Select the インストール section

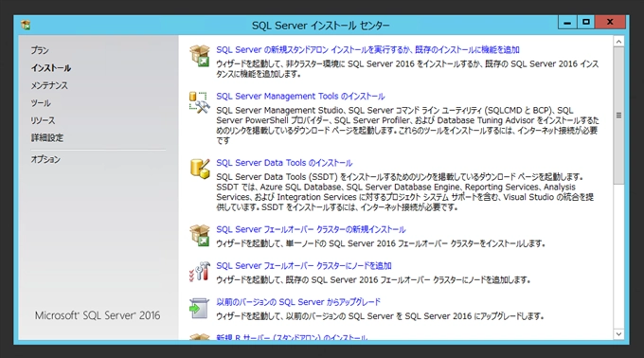51,68
